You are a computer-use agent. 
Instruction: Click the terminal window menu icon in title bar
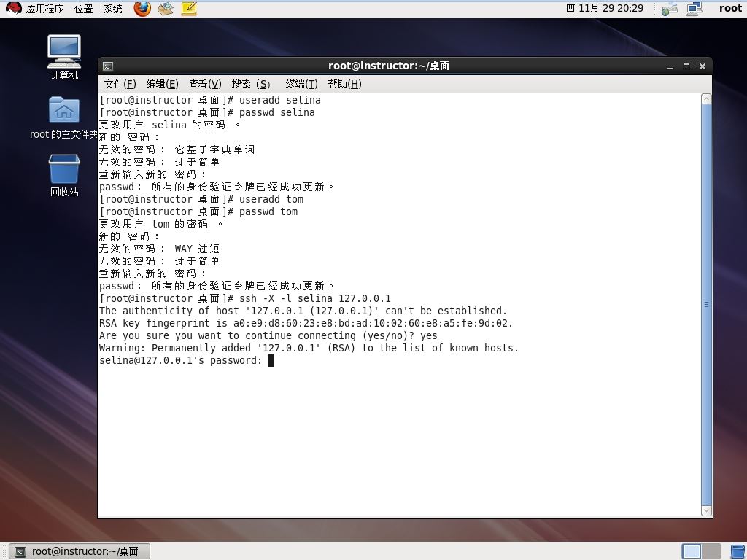108,66
